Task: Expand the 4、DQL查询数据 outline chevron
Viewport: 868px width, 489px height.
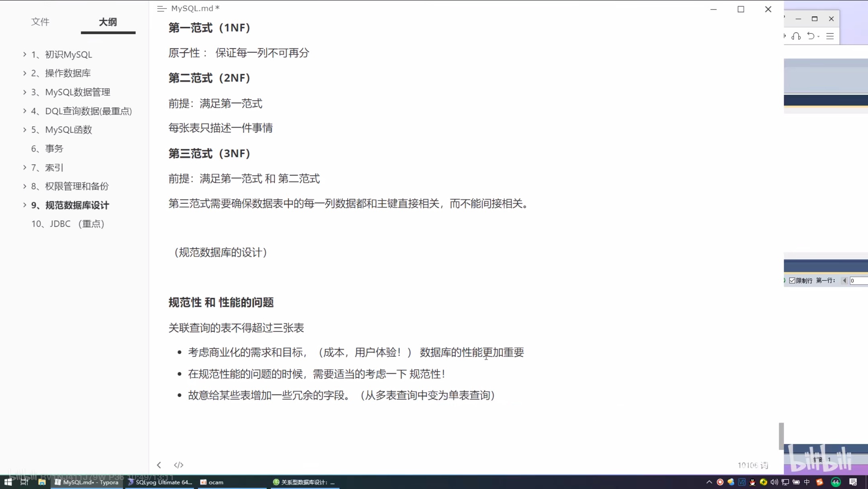Action: 25,111
